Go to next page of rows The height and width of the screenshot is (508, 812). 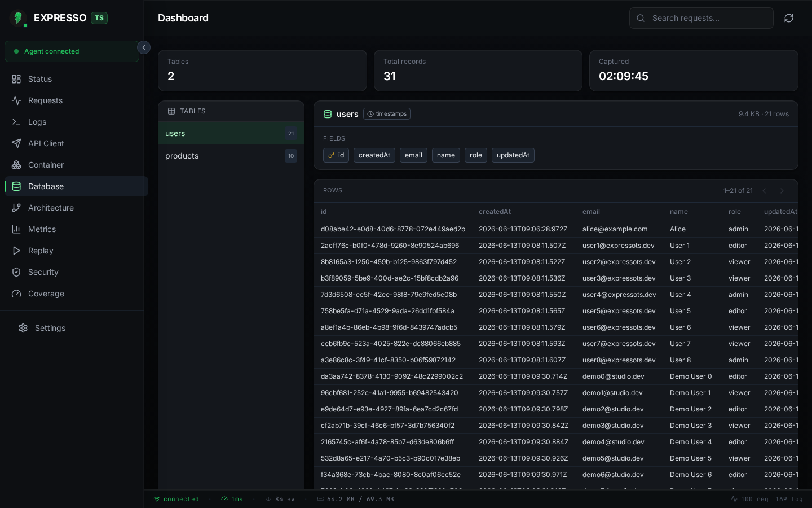782,191
